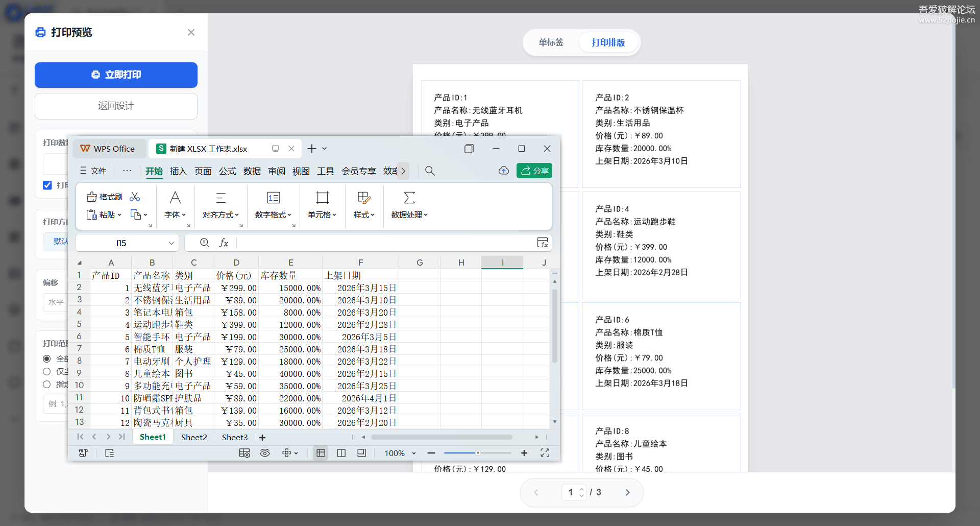
Task: Click the search magnifier in WPS menu bar
Action: pyautogui.click(x=430, y=171)
